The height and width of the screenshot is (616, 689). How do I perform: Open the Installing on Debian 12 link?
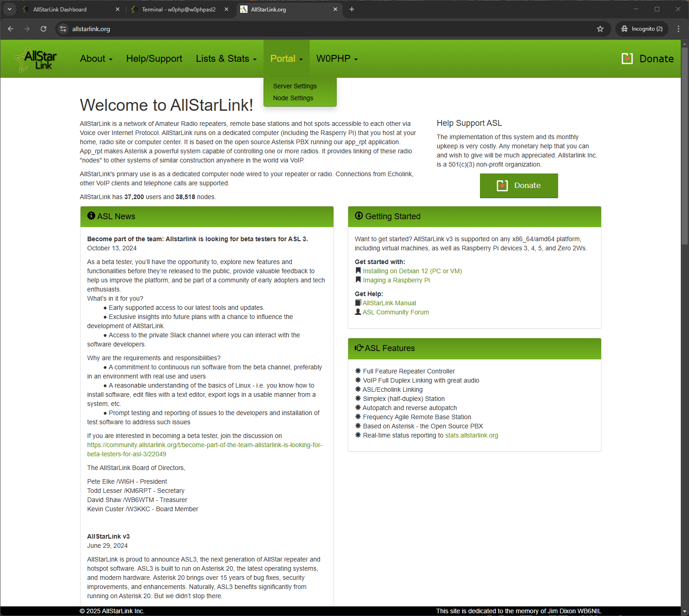click(412, 271)
